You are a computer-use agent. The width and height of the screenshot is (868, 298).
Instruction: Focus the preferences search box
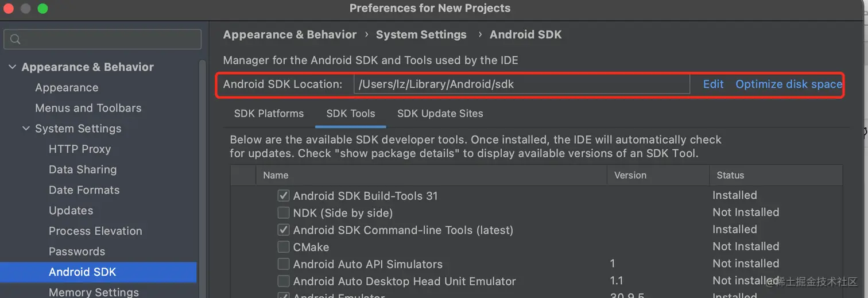tap(103, 40)
